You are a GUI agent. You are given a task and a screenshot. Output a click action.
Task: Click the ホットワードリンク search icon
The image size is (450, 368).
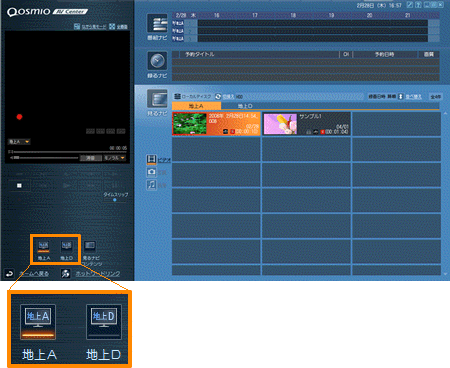click(65, 274)
